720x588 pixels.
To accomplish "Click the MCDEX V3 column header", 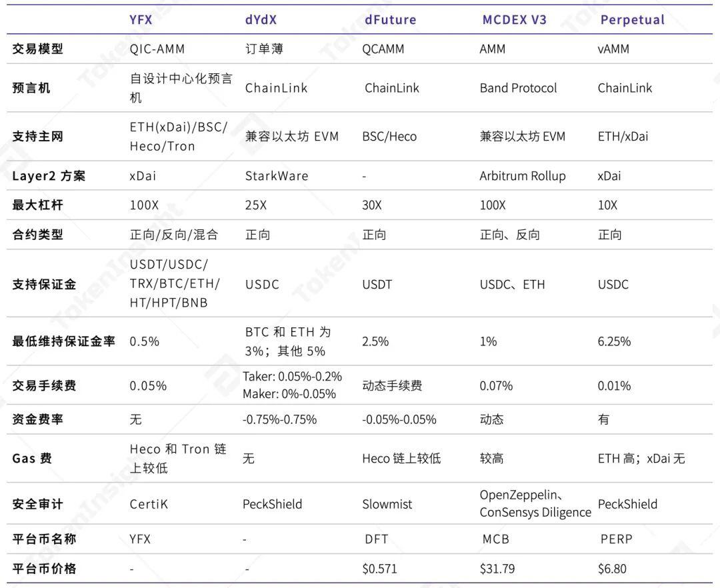I will (514, 20).
